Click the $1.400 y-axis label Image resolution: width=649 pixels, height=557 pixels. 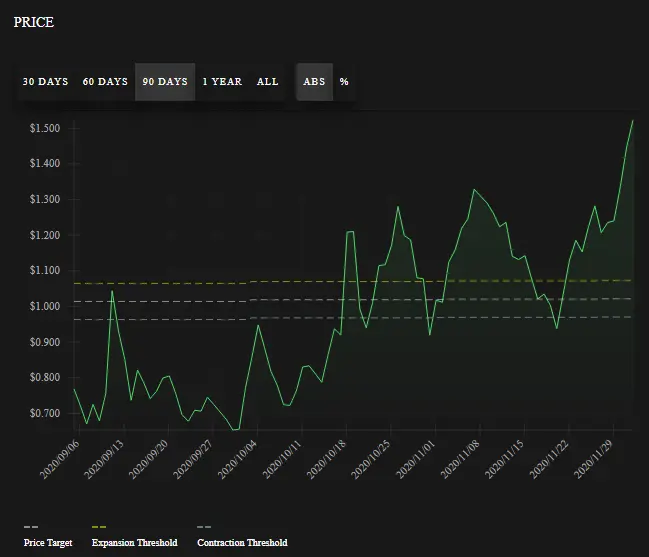[45, 163]
